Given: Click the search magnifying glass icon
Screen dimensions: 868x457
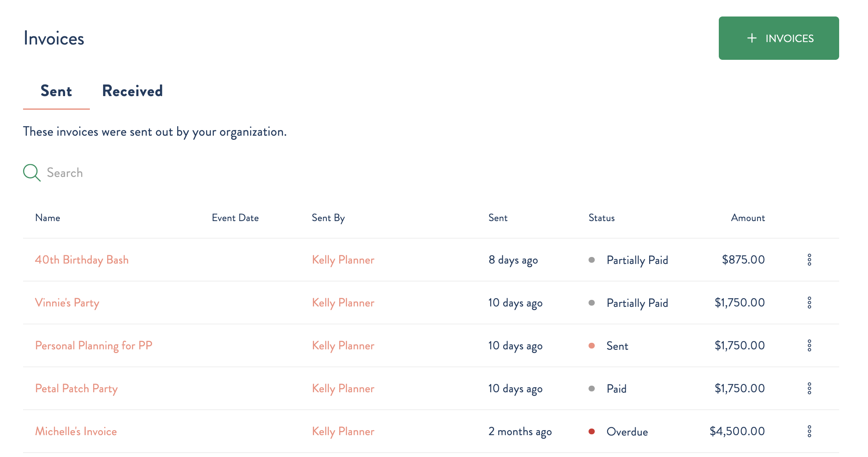Looking at the screenshot, I should [x=32, y=172].
